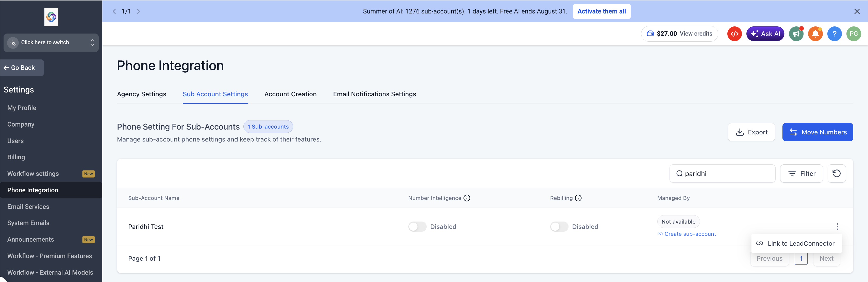Open the orange notifications bell
868x282 pixels.
815,34
